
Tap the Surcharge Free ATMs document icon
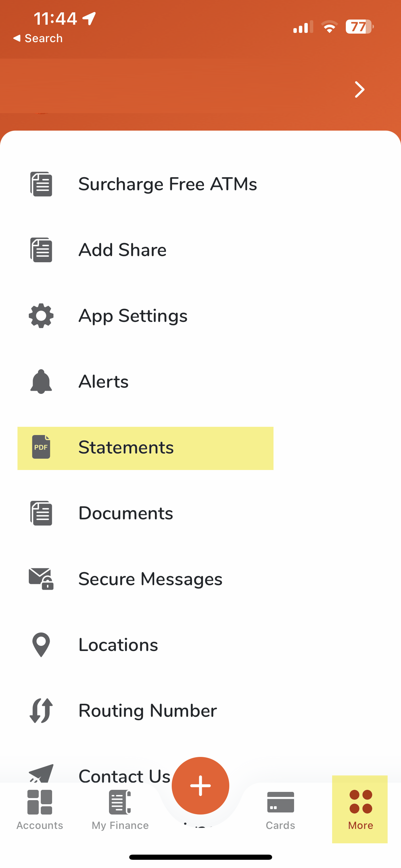click(x=41, y=184)
